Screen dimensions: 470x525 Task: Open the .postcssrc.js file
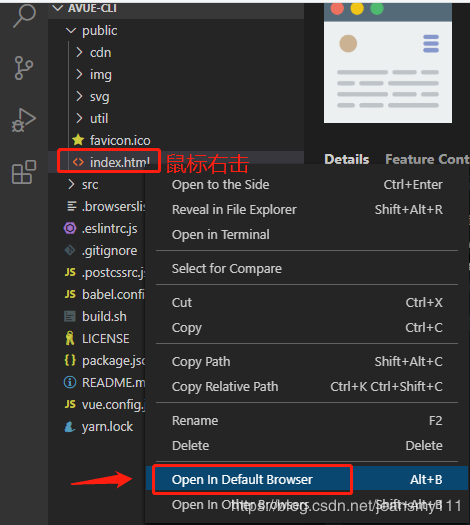[x=113, y=273]
